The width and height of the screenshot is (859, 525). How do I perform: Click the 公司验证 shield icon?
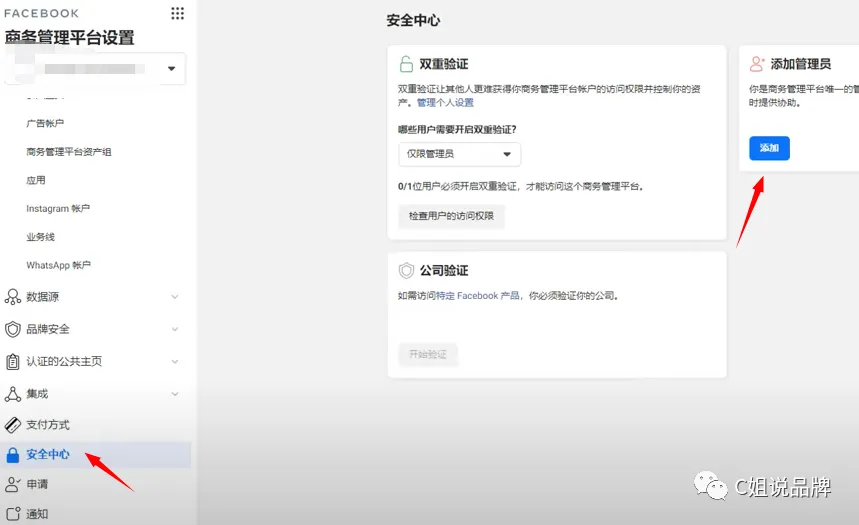tap(406, 270)
